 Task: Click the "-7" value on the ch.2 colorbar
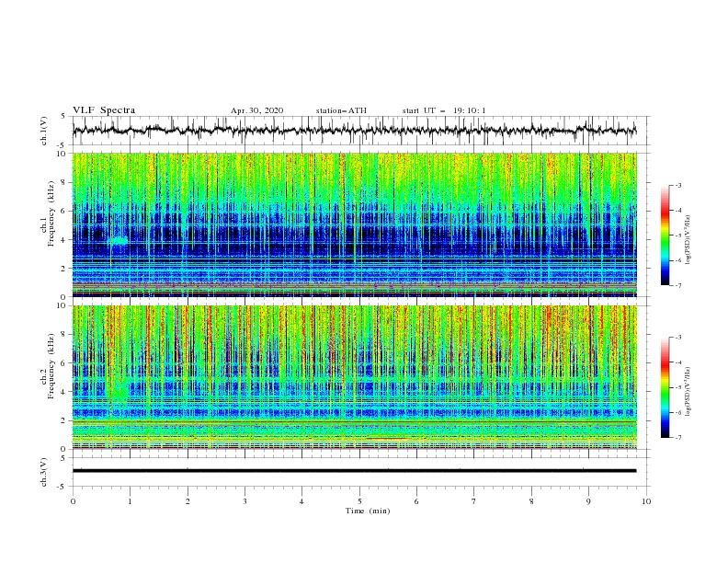(678, 438)
